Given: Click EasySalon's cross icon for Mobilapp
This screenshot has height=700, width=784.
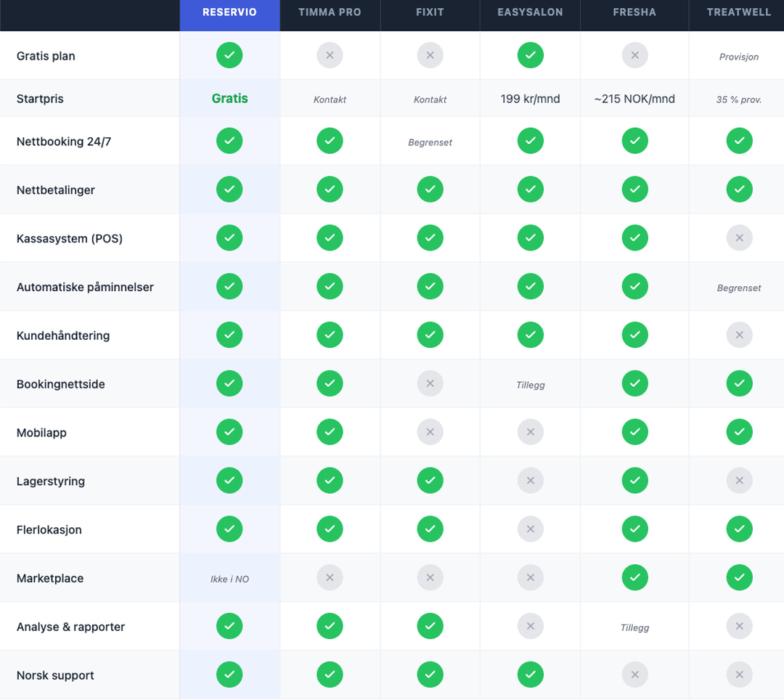Looking at the screenshot, I should pos(531,431).
